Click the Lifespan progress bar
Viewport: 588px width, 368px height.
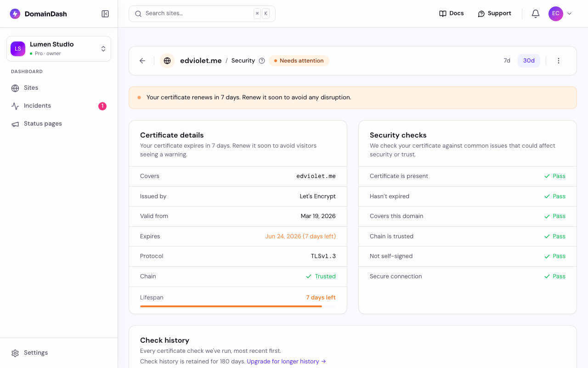[x=238, y=306]
